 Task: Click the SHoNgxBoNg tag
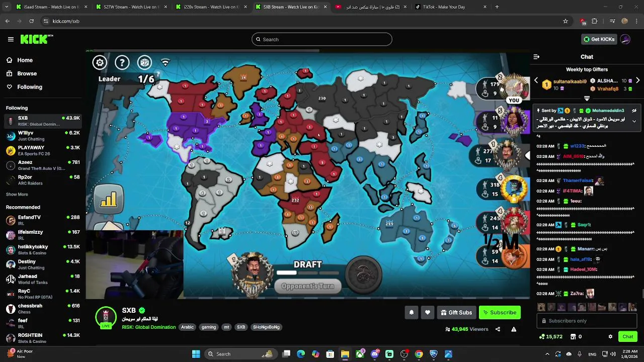click(266, 327)
